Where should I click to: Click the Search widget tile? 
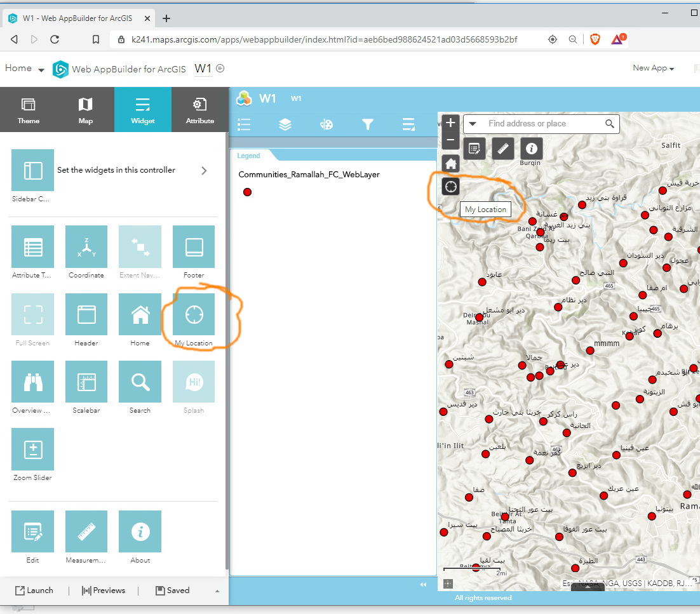[140, 382]
